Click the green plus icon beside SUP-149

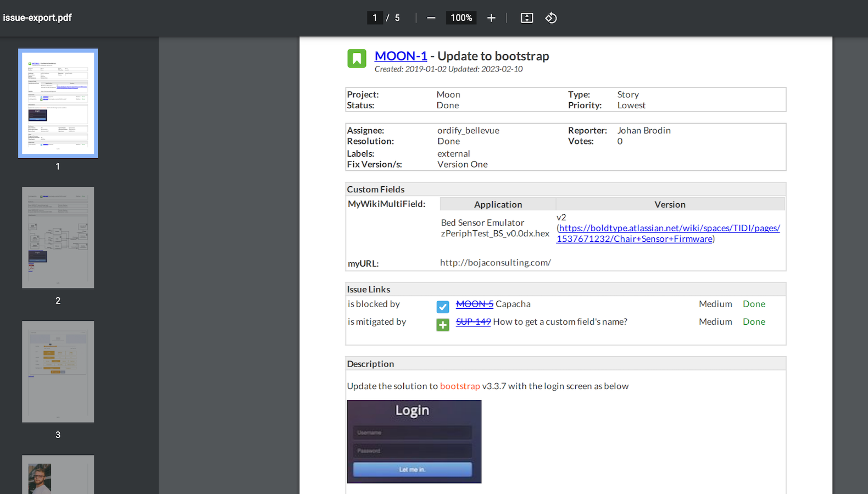443,325
